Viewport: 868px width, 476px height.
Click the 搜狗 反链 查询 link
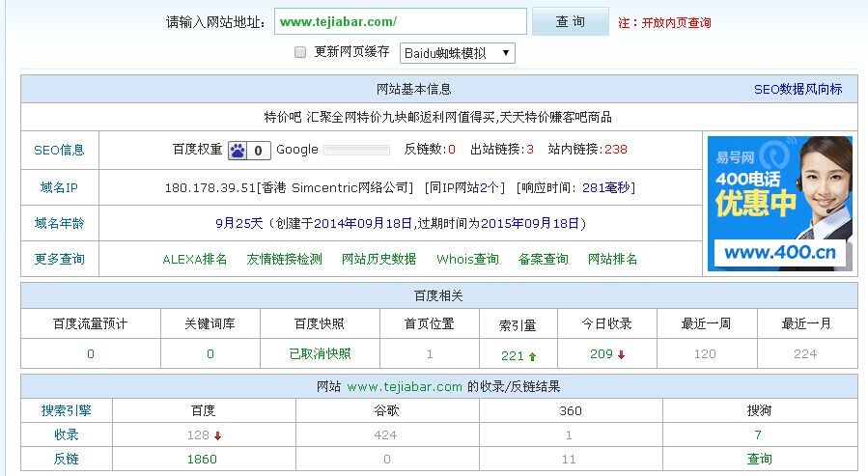point(759,460)
